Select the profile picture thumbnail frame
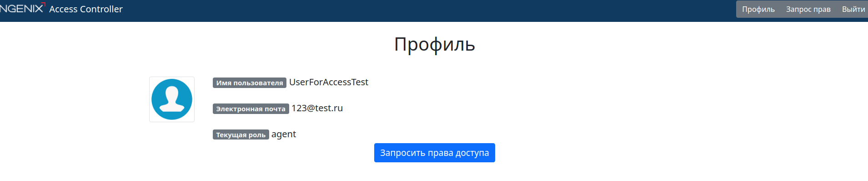The width and height of the screenshot is (868, 181). pos(172,99)
